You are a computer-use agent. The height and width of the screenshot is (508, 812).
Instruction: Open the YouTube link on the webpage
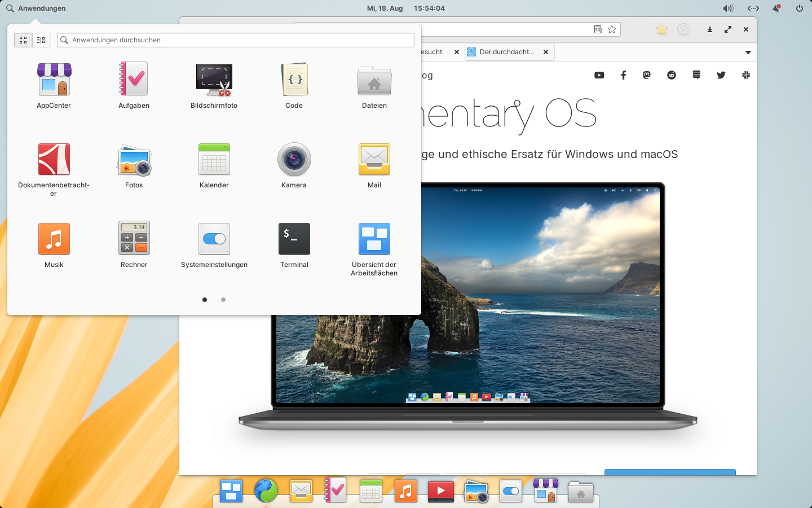tap(599, 75)
